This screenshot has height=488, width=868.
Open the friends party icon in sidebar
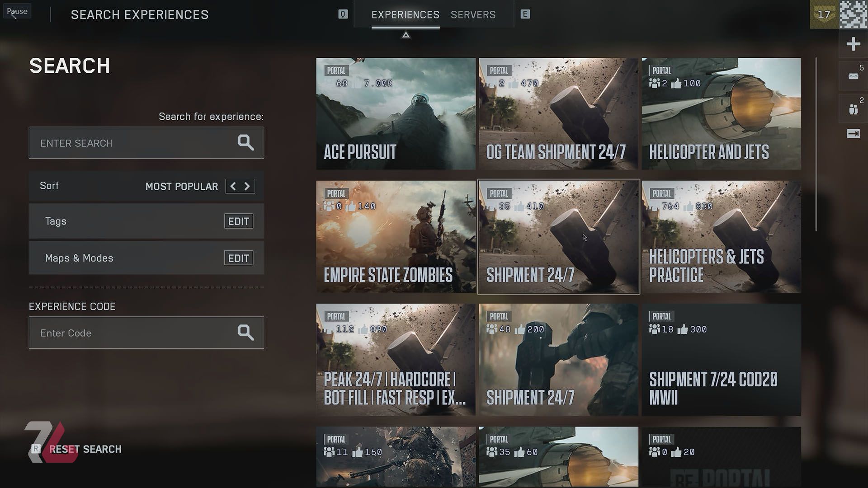pos(853,109)
